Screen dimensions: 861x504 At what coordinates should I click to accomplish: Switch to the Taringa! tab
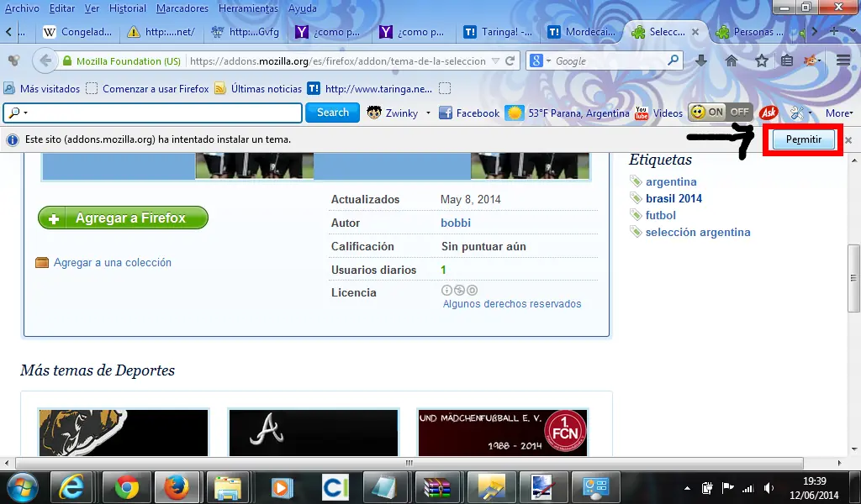point(498,32)
